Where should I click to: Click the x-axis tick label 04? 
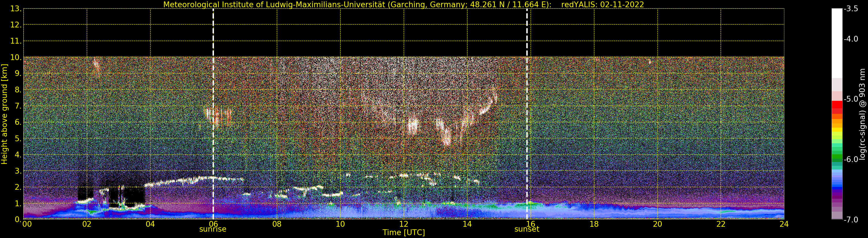[x=150, y=224]
